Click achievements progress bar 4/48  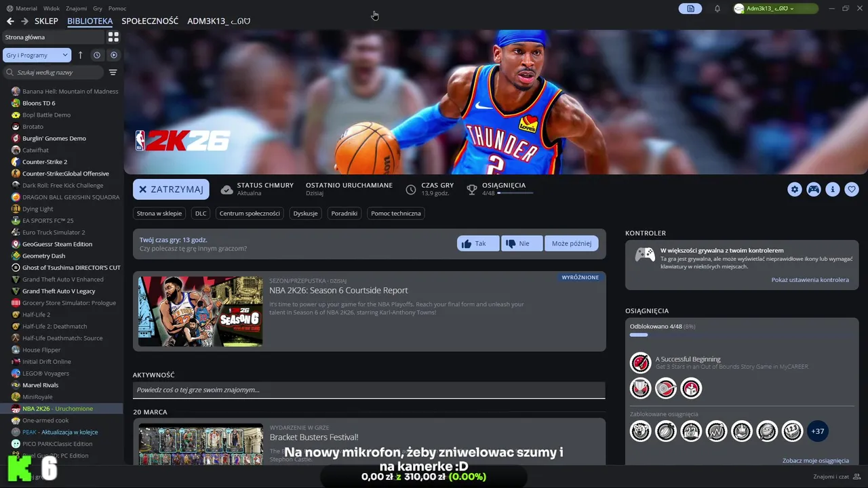click(x=515, y=193)
